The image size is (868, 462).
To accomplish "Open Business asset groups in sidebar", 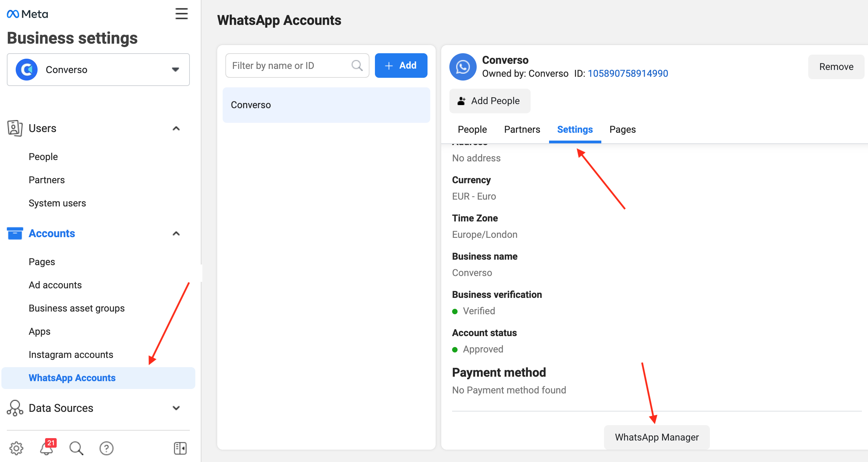I will pyautogui.click(x=76, y=308).
